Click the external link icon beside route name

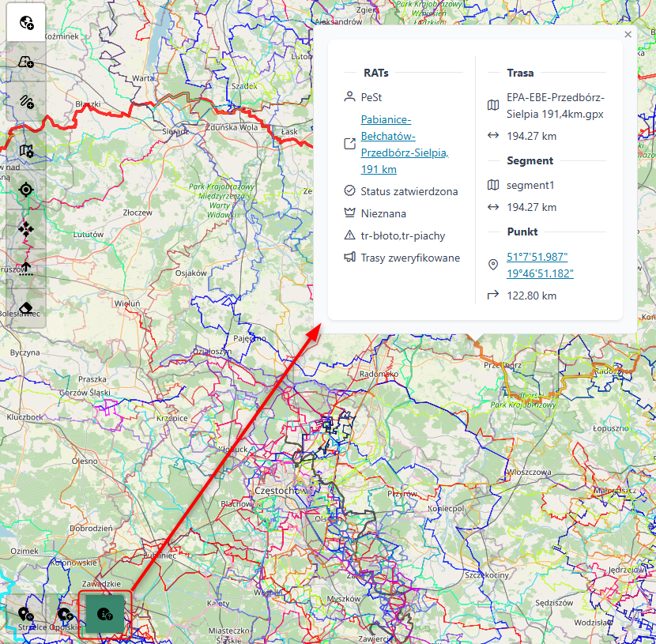349,145
